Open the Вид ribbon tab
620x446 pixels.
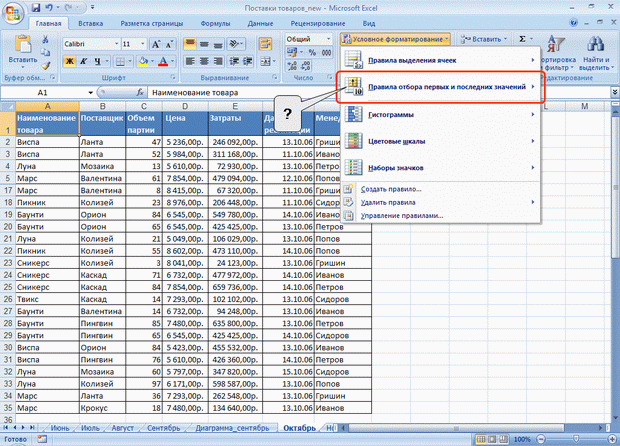pos(369,24)
